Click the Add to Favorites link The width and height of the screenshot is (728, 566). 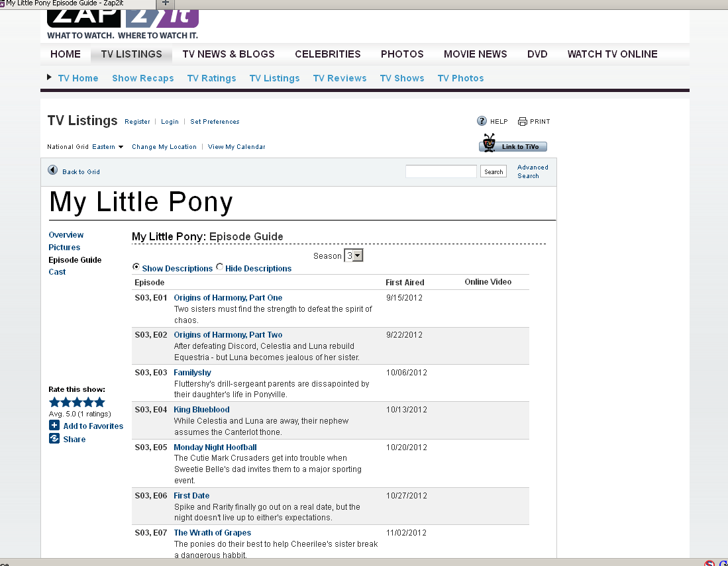(x=93, y=426)
